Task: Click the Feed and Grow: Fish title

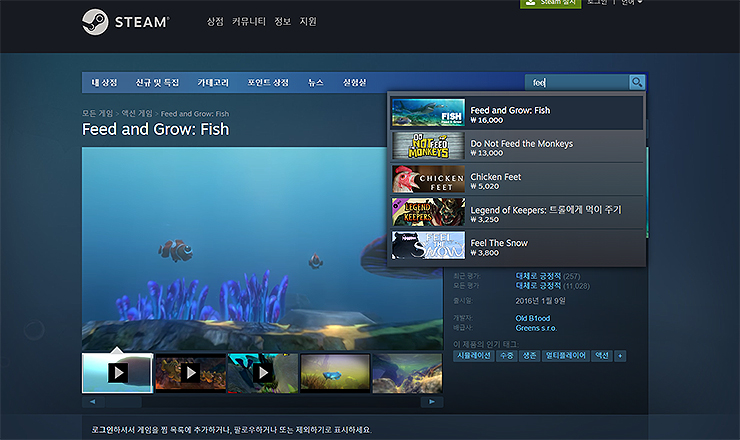Action: tap(156, 129)
